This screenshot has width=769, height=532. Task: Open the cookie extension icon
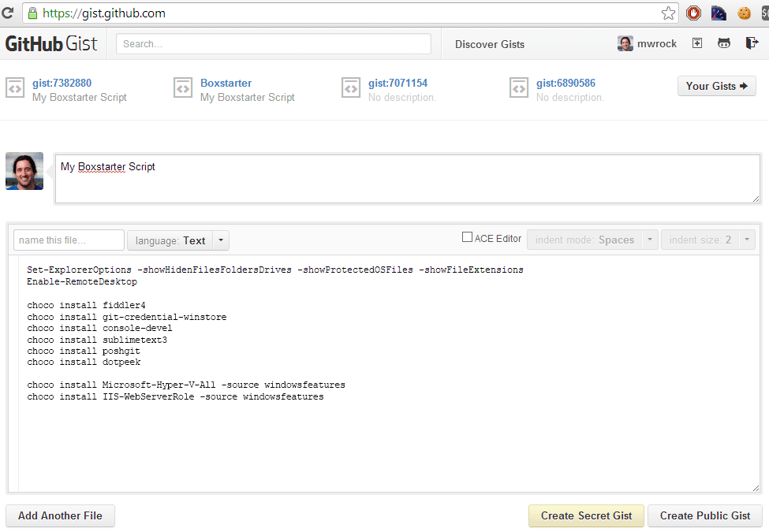744,13
